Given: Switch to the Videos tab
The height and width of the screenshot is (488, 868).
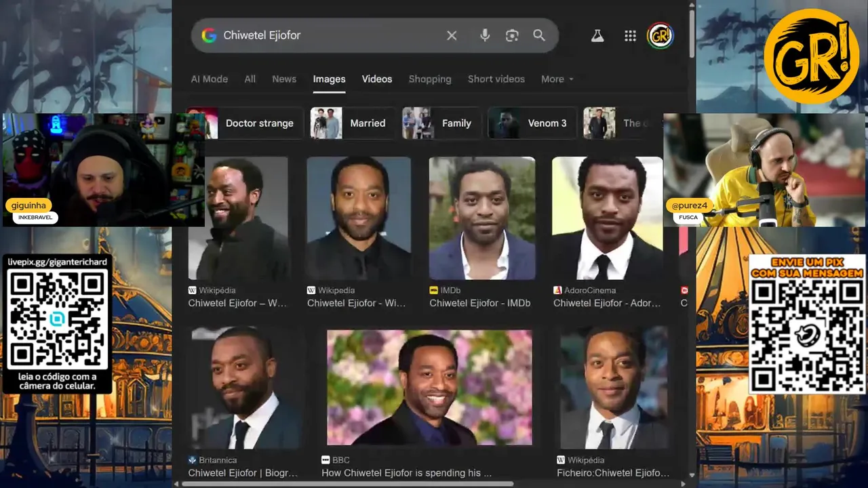Looking at the screenshot, I should tap(377, 79).
